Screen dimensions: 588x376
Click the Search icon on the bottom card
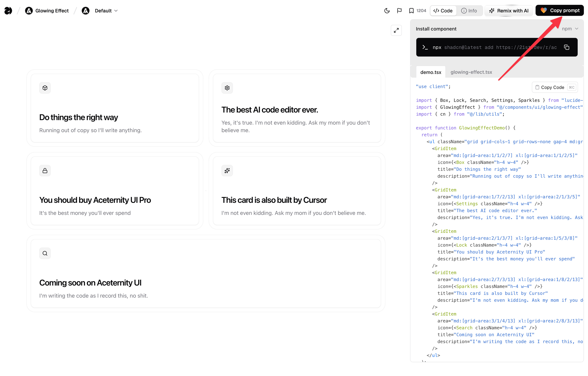click(45, 253)
